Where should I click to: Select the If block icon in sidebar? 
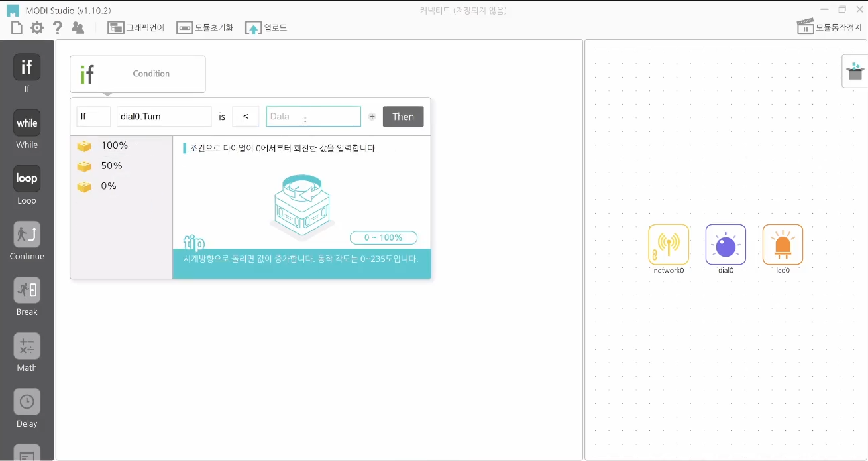point(27,67)
